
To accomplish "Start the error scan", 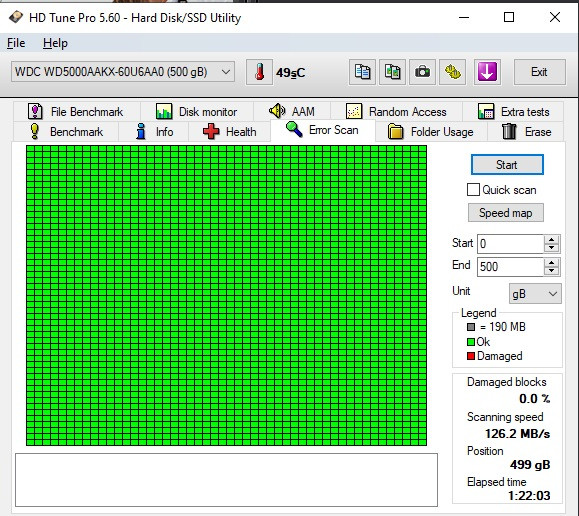I will pyautogui.click(x=507, y=165).
